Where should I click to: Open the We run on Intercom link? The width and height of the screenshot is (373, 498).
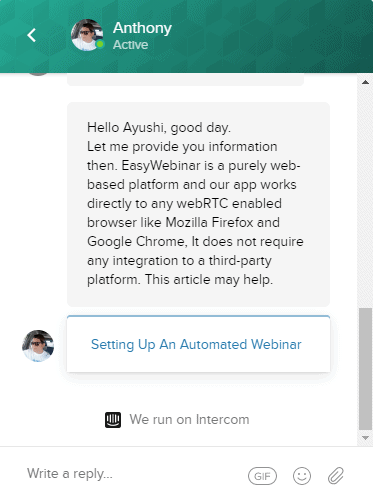click(x=177, y=420)
